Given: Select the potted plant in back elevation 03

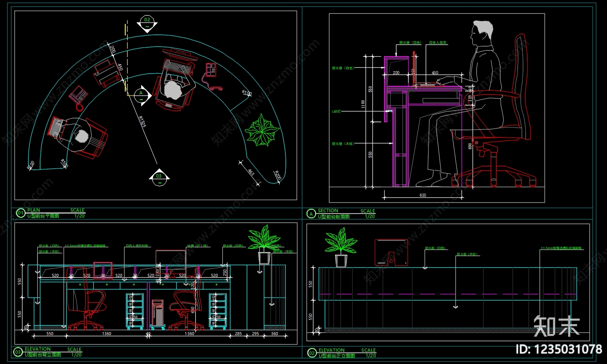Looking at the screenshot, I should (x=264, y=244).
